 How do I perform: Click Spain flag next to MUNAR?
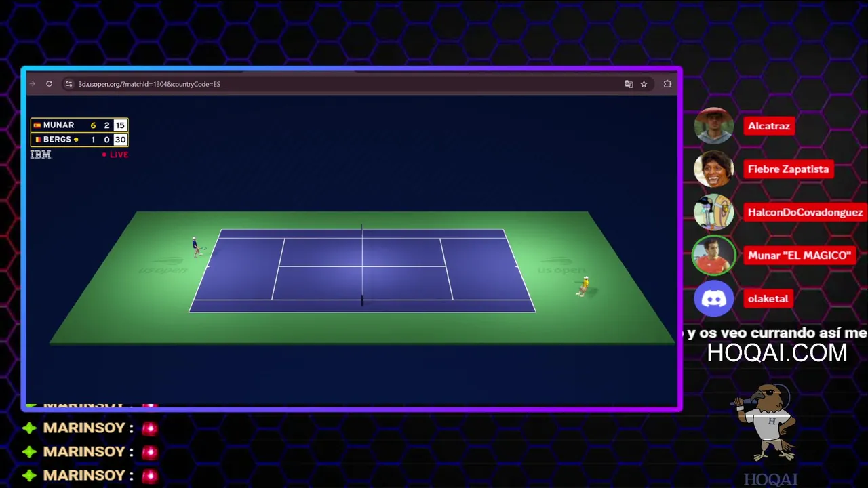pyautogui.click(x=37, y=125)
